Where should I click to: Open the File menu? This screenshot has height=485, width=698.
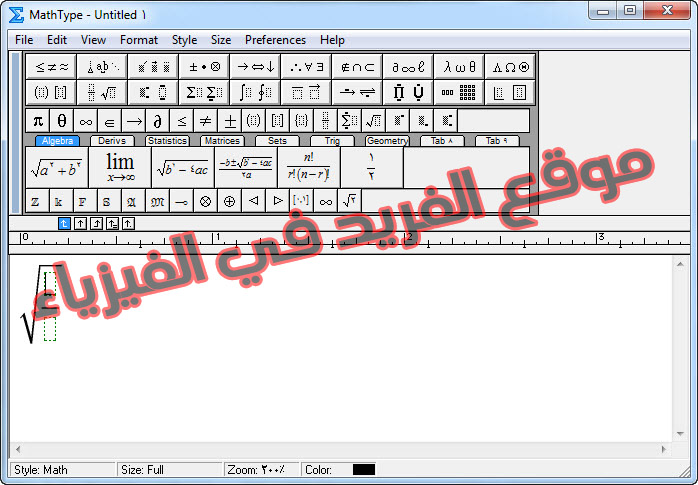24,40
